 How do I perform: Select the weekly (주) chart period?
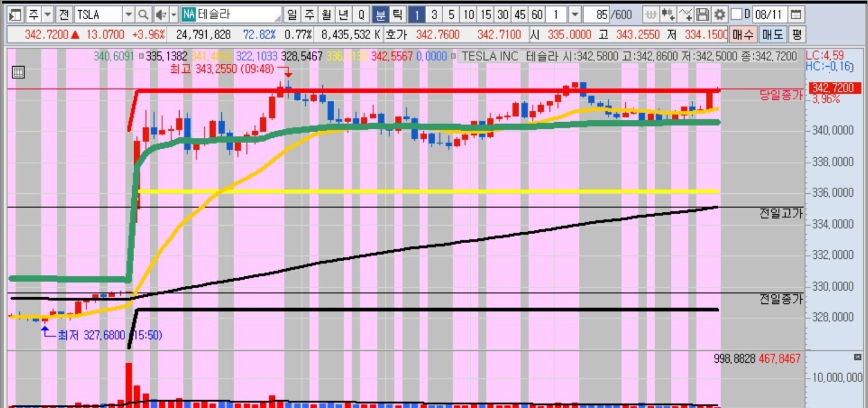click(x=309, y=14)
